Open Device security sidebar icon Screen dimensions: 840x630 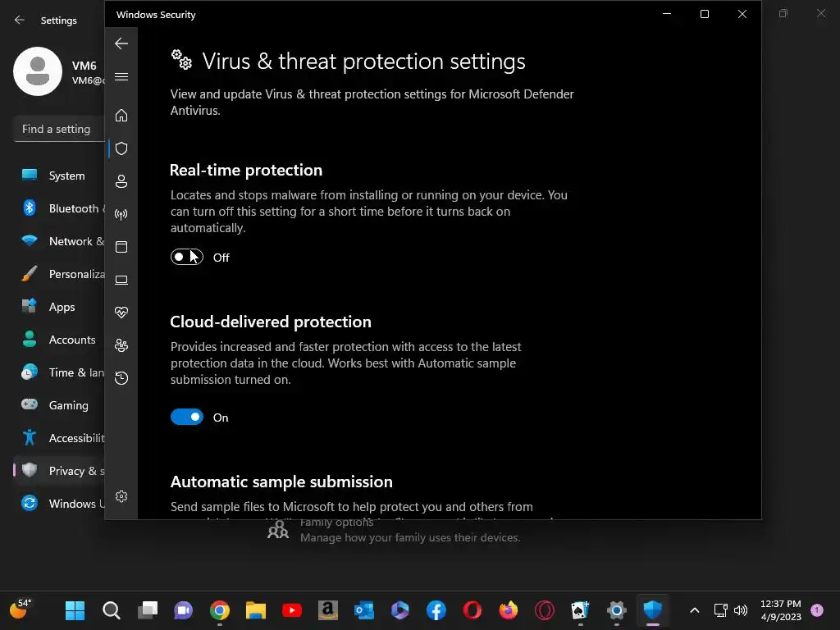(x=121, y=280)
